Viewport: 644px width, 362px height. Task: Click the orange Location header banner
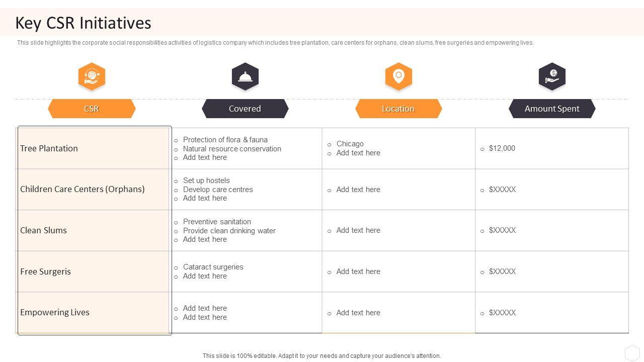coord(398,109)
